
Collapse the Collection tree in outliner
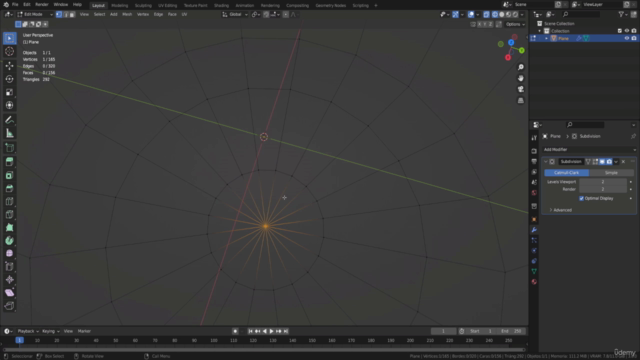coord(540,31)
